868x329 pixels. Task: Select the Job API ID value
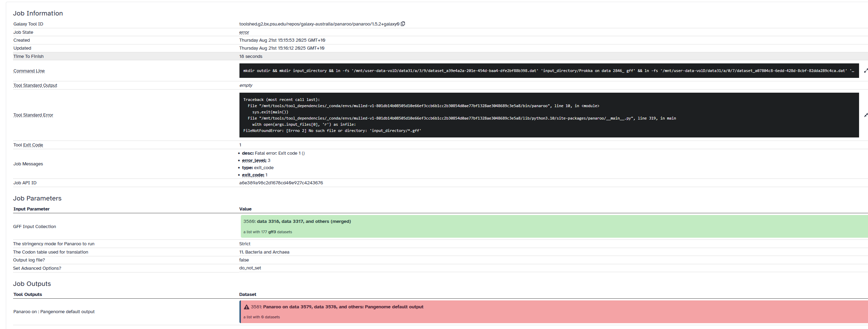pos(281,183)
